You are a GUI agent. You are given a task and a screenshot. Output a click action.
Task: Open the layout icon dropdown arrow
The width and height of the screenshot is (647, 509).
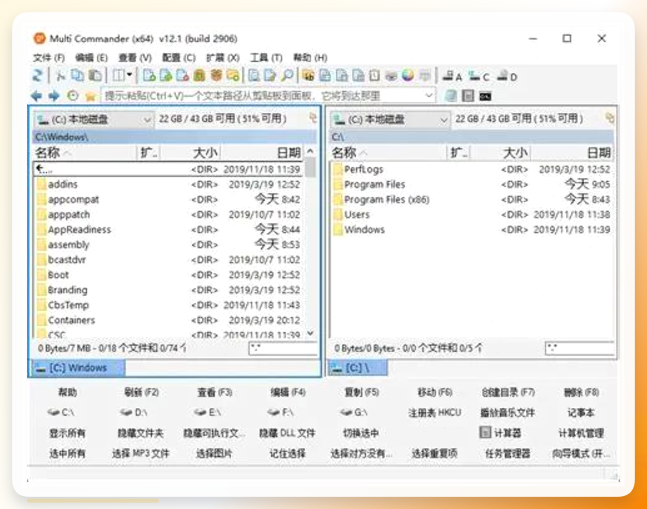[x=129, y=75]
